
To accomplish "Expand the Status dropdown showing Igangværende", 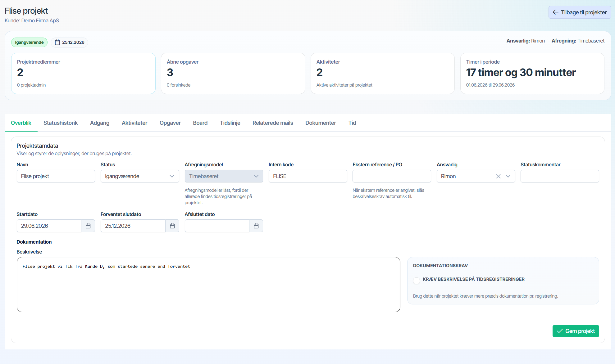I will pyautogui.click(x=140, y=176).
